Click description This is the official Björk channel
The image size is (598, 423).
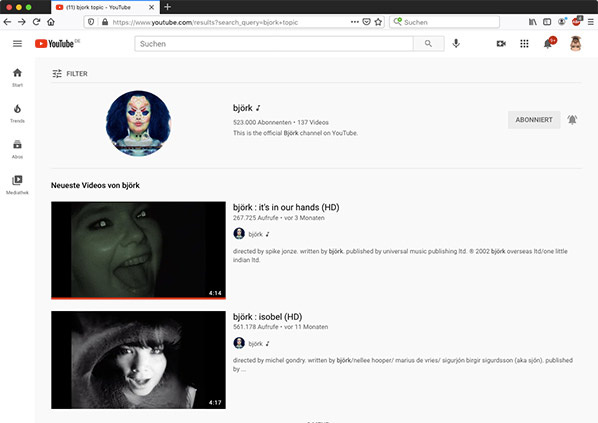tap(295, 133)
